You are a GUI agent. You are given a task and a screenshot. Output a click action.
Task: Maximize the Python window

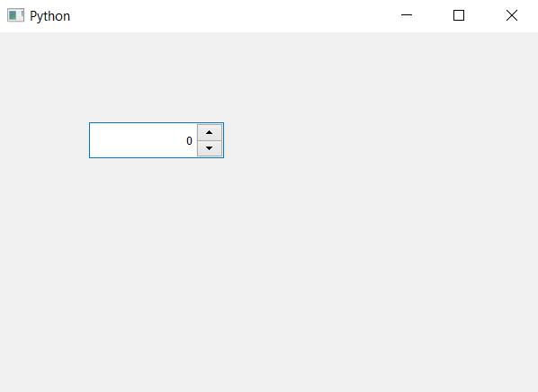(x=459, y=15)
